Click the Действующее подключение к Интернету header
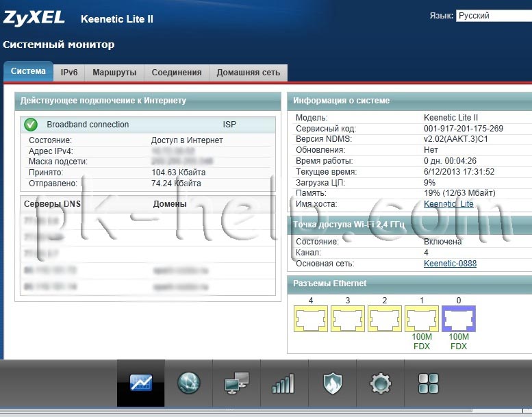The height and width of the screenshot is (417, 532). 148,101
